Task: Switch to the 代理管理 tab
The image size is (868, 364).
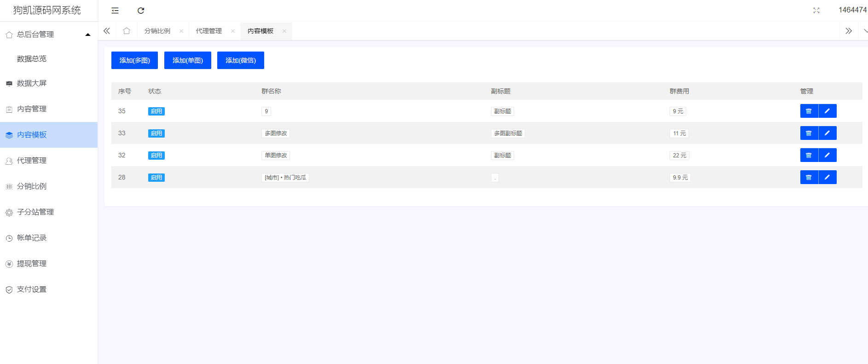Action: [x=209, y=31]
